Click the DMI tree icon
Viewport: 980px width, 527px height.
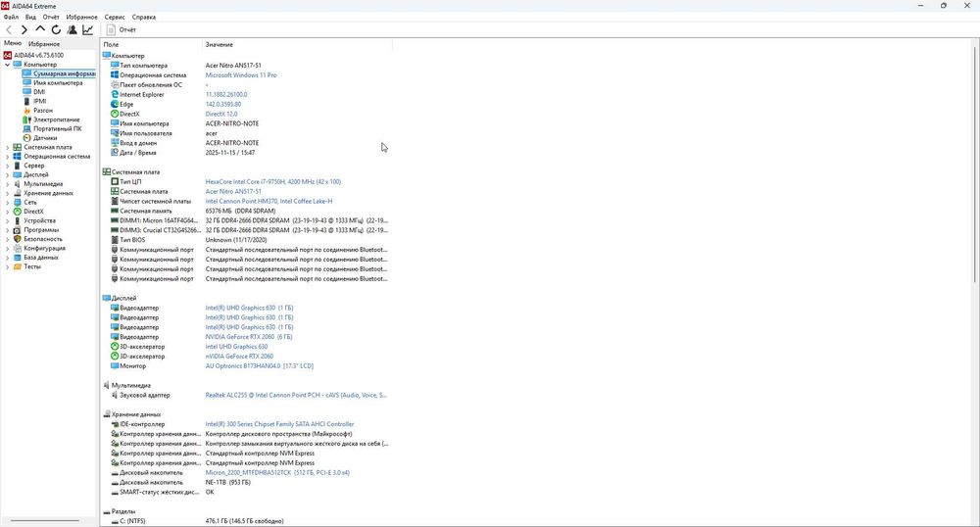(x=26, y=92)
